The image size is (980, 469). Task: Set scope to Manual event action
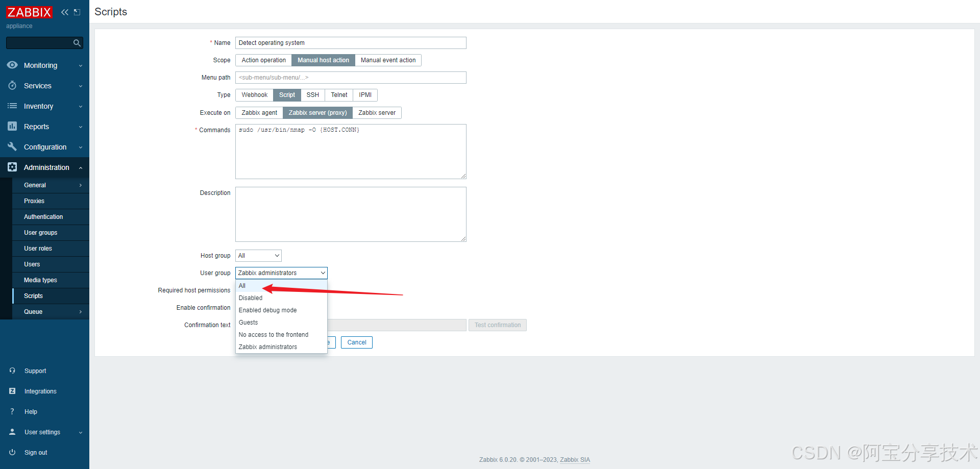tap(388, 60)
